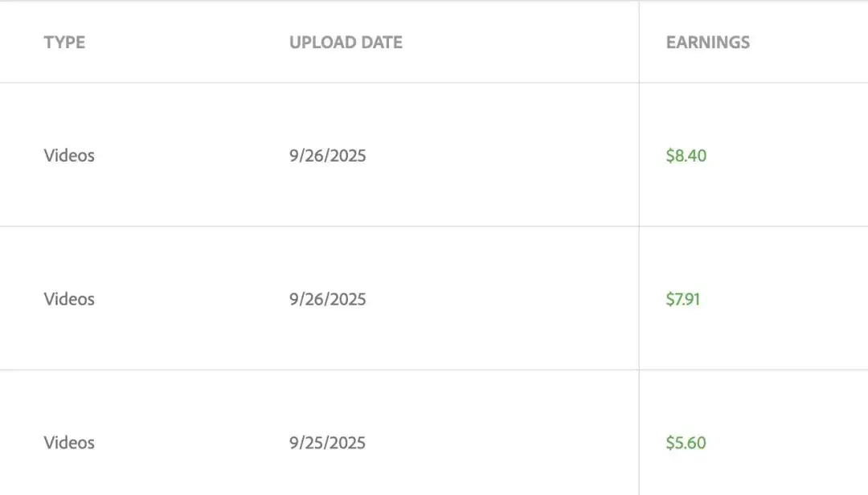Screen dimensions: 868x495
Task: Select the table row earning $8.40
Action: click(x=498, y=155)
